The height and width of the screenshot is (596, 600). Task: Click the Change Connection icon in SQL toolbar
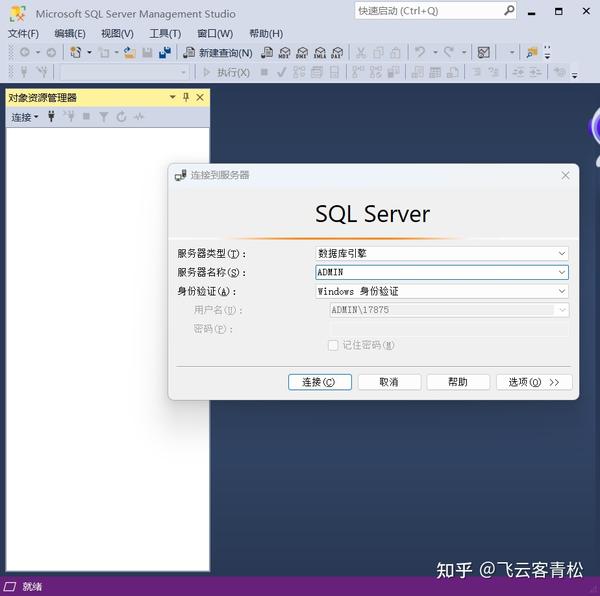pyautogui.click(x=42, y=72)
